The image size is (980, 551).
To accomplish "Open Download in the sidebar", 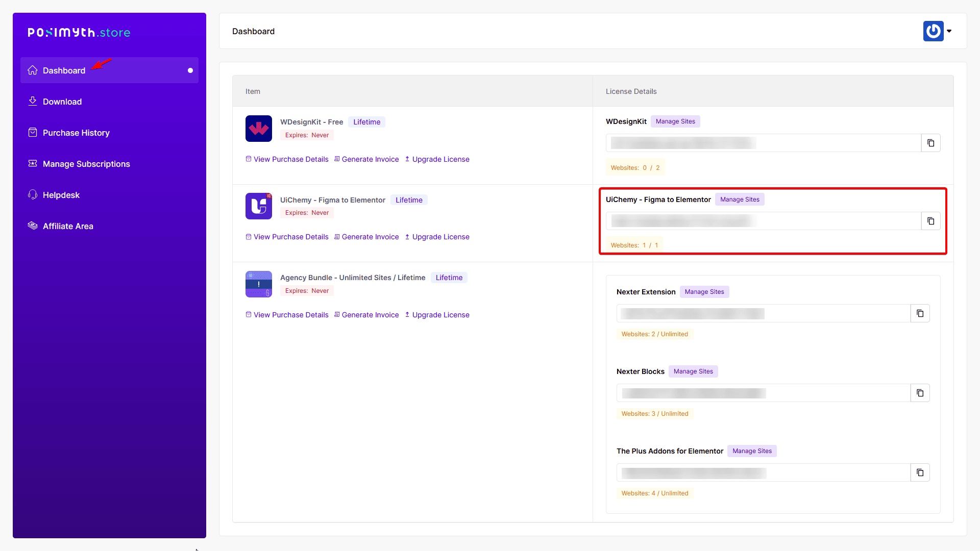I will coord(109,102).
